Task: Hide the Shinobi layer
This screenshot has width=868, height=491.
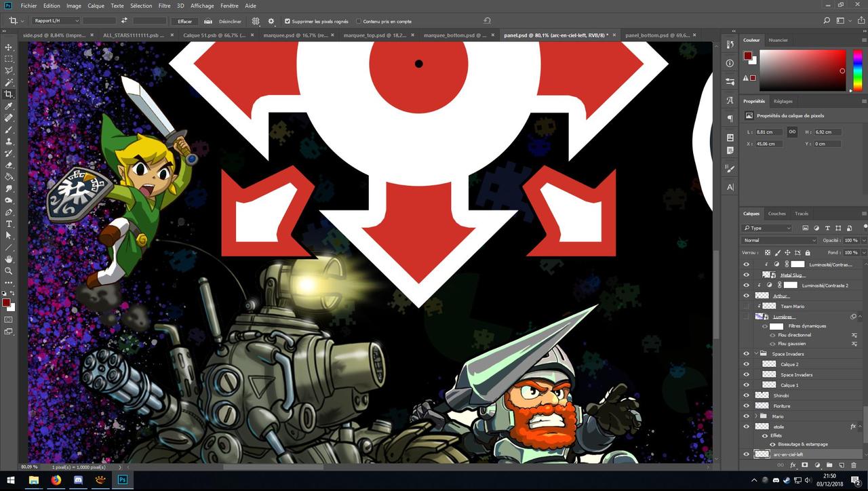Action: click(x=747, y=395)
